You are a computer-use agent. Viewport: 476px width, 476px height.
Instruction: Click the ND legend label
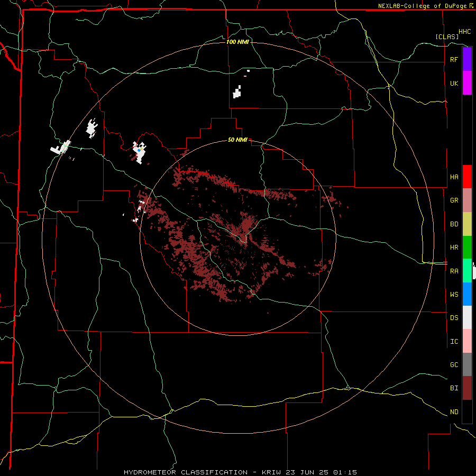point(454,412)
